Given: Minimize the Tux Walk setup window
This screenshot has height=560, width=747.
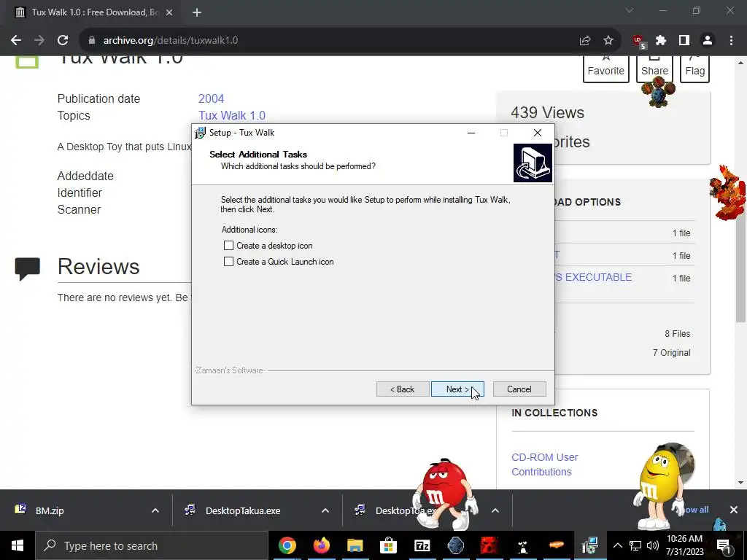Looking at the screenshot, I should pyautogui.click(x=471, y=133).
